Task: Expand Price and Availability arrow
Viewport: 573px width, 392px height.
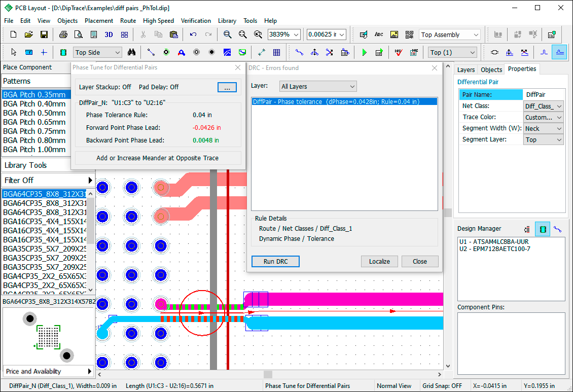Action: click(90, 371)
